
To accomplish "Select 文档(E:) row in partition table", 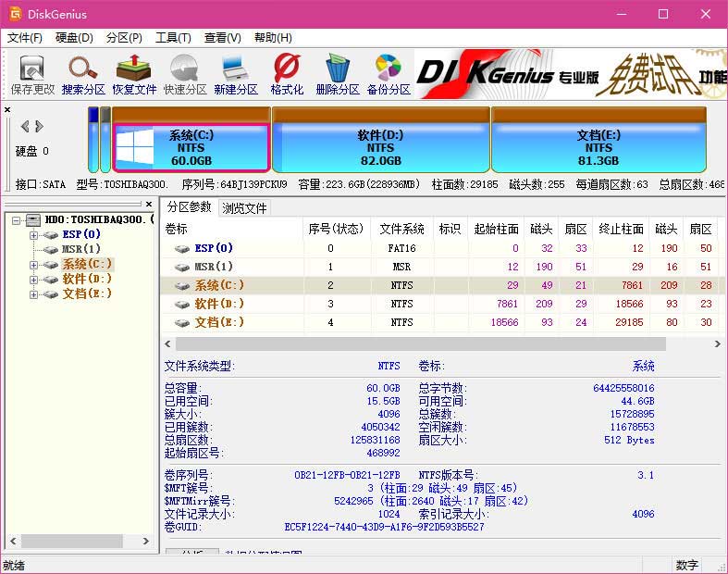I will 440,322.
